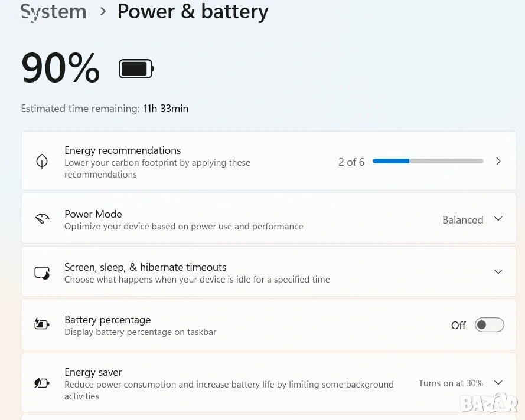The width and height of the screenshot is (525, 420).
Task: Select the Power Mode row label
Action: point(93,214)
